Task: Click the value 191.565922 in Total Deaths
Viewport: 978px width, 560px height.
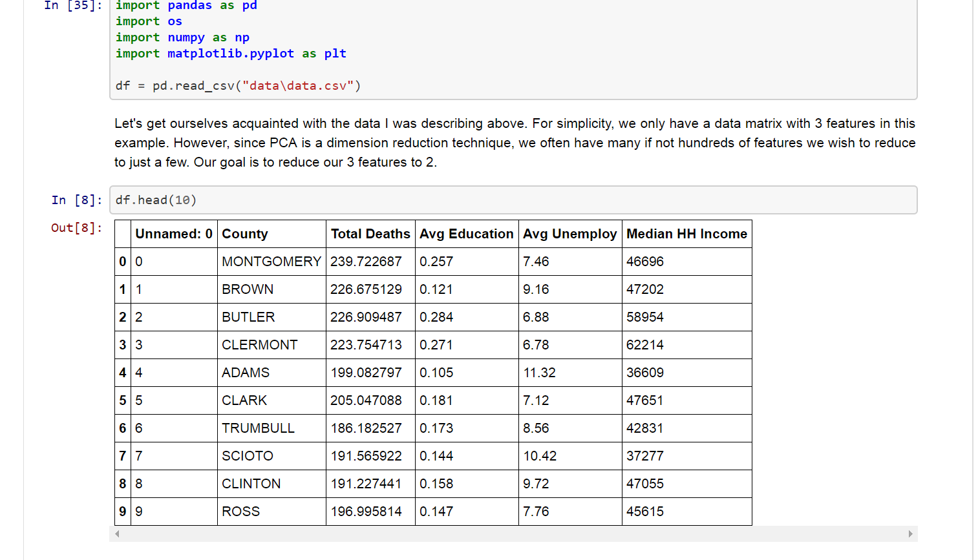Action: tap(370, 456)
